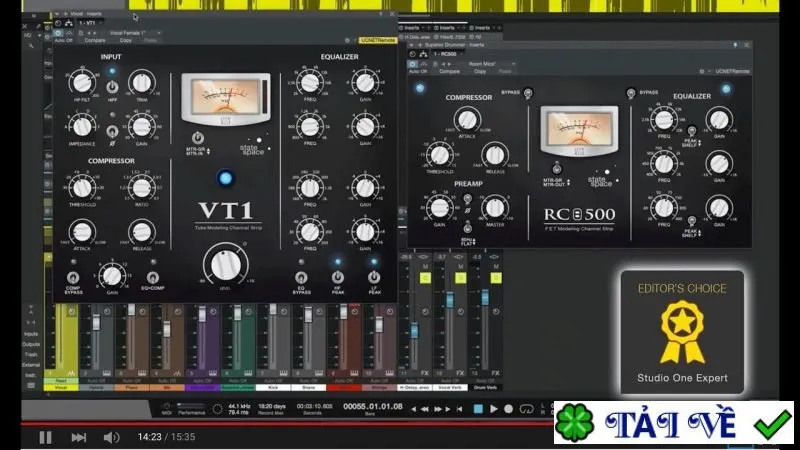Click the Stop button in Studio One transport
This screenshot has height=450, width=800.
[x=478, y=409]
